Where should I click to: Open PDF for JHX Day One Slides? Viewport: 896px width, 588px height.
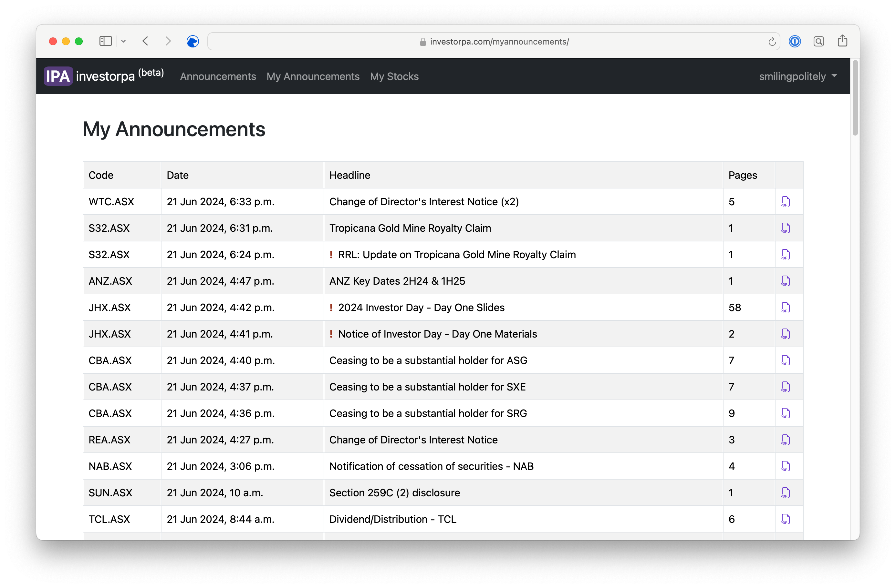coord(785,307)
